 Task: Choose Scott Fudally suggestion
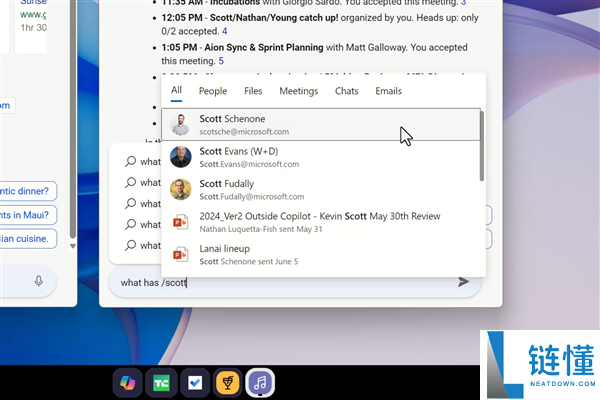pyautogui.click(x=321, y=190)
